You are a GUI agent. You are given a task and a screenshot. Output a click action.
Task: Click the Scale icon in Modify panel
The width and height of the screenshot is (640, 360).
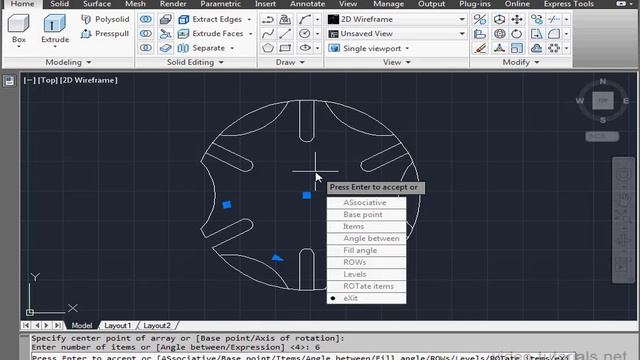(x=517, y=48)
